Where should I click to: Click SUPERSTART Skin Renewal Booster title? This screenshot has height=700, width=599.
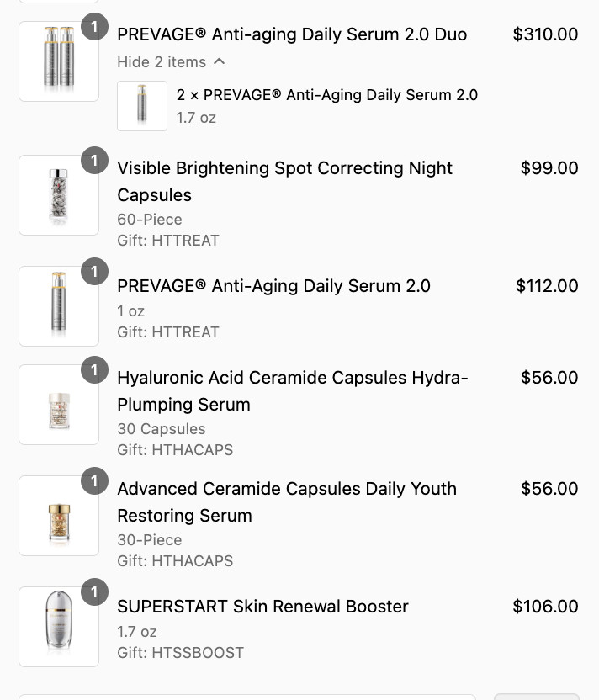(262, 607)
